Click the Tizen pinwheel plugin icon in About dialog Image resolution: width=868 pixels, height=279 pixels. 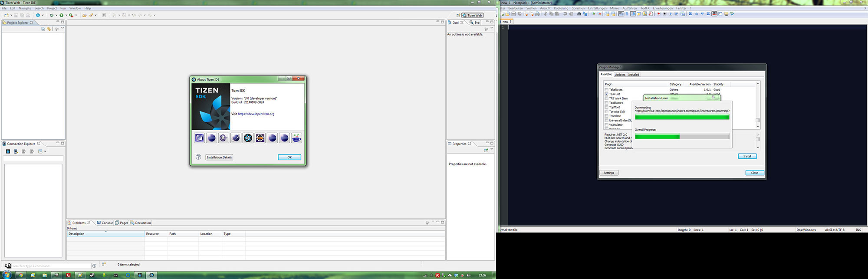click(x=248, y=138)
